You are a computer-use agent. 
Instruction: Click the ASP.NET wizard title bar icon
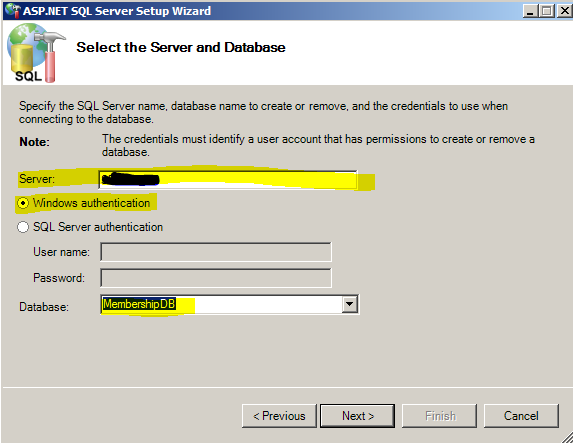(x=13, y=10)
